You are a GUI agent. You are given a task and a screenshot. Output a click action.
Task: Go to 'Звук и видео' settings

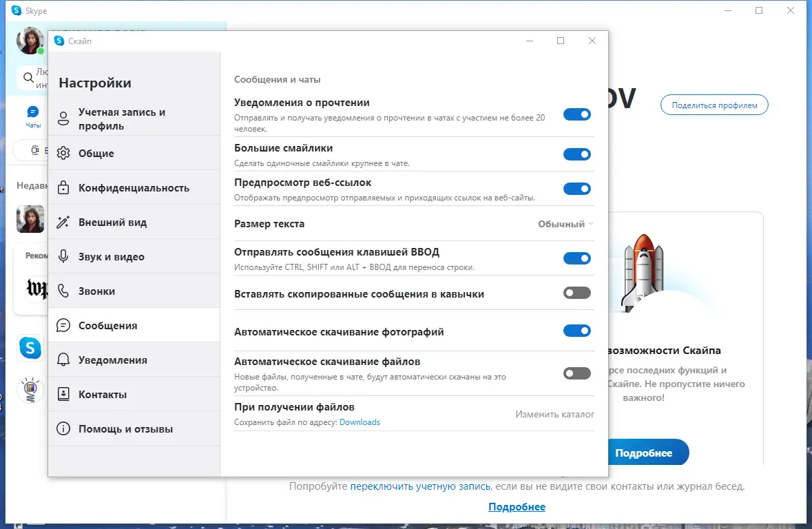(x=134, y=256)
